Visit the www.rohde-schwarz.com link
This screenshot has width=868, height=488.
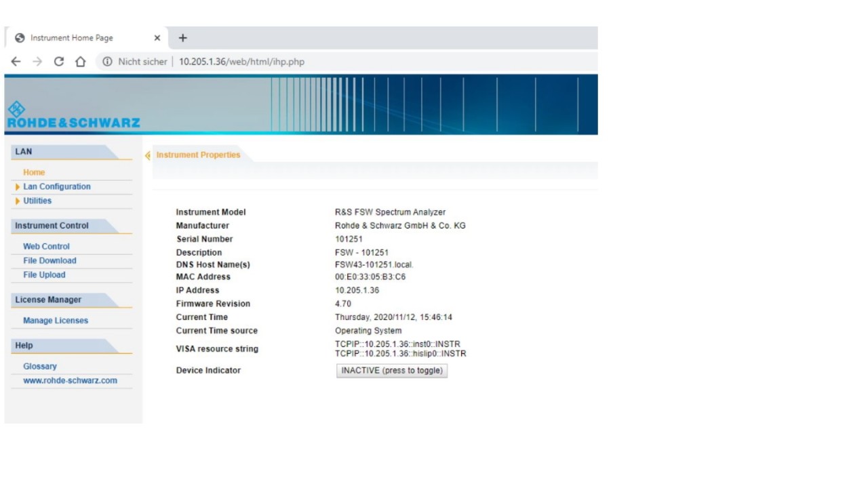pyautogui.click(x=70, y=380)
